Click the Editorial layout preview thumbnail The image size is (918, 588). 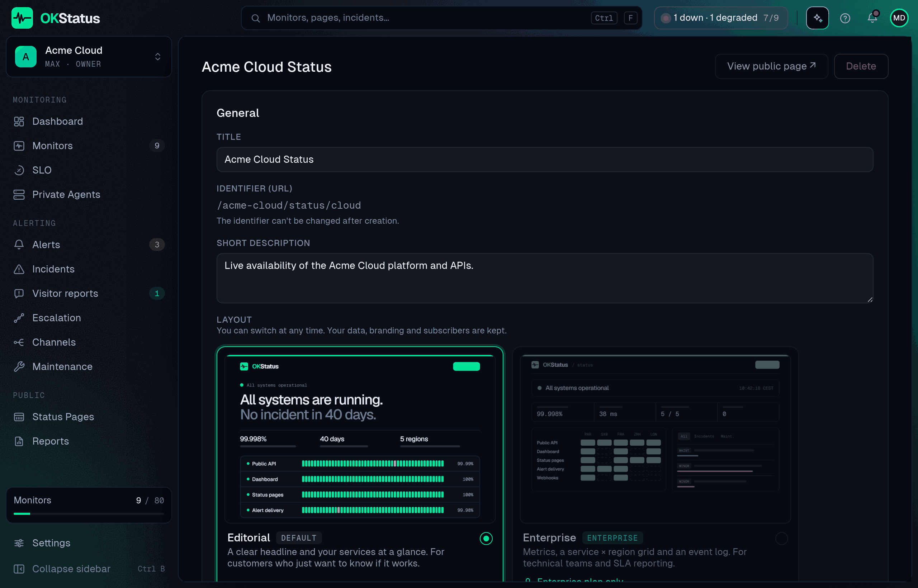(x=360, y=439)
